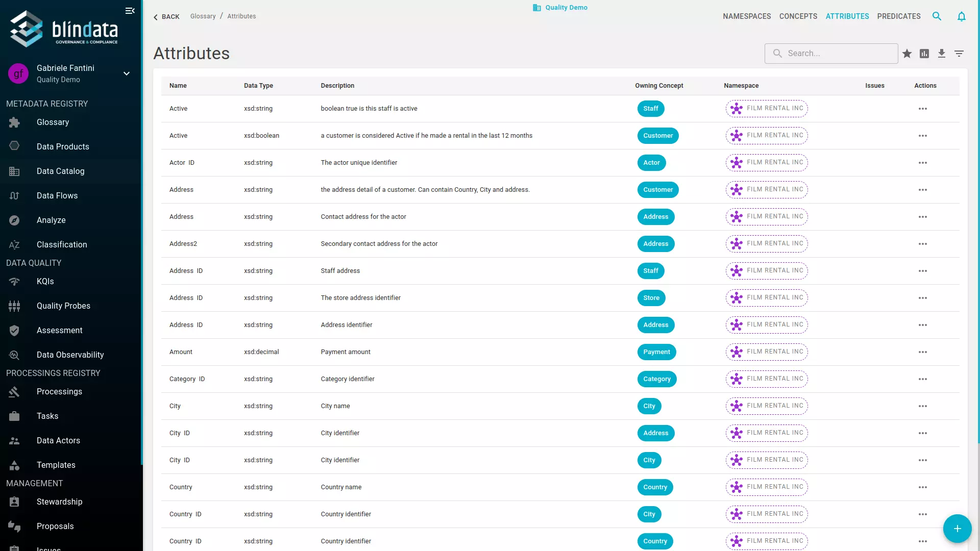Collapse the sidebar menu icon
This screenshot has width=980, height=551.
(130, 11)
